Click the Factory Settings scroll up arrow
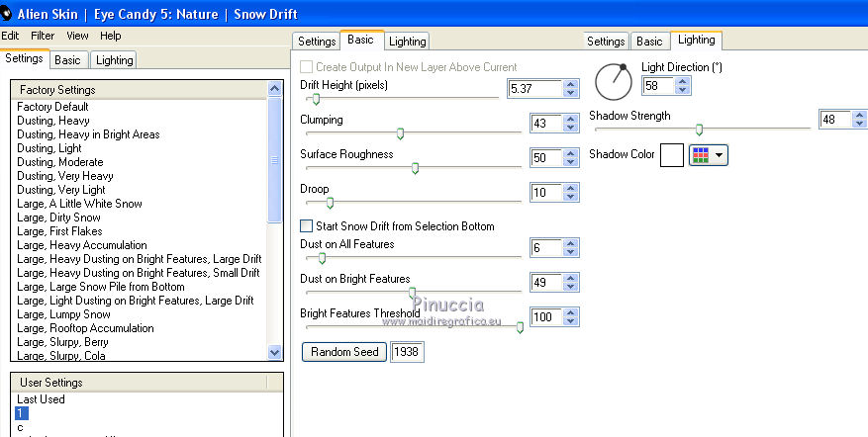The width and height of the screenshot is (868, 437). (x=274, y=89)
